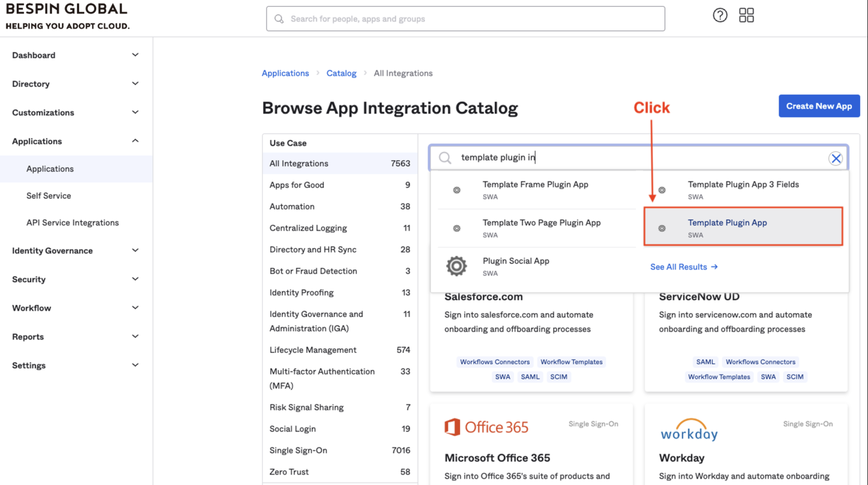Select the Lifecycle Management use case filter
Image resolution: width=868 pixels, height=485 pixels.
pos(313,350)
